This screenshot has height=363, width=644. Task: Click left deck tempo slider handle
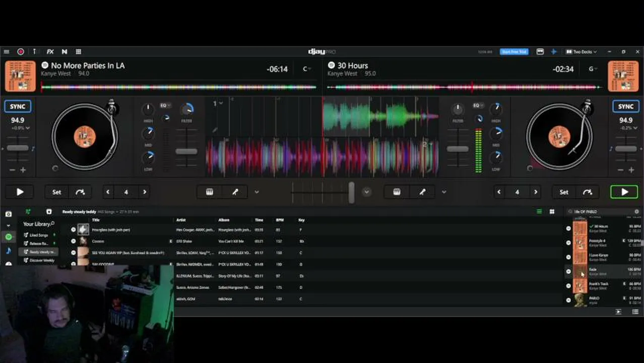click(18, 148)
